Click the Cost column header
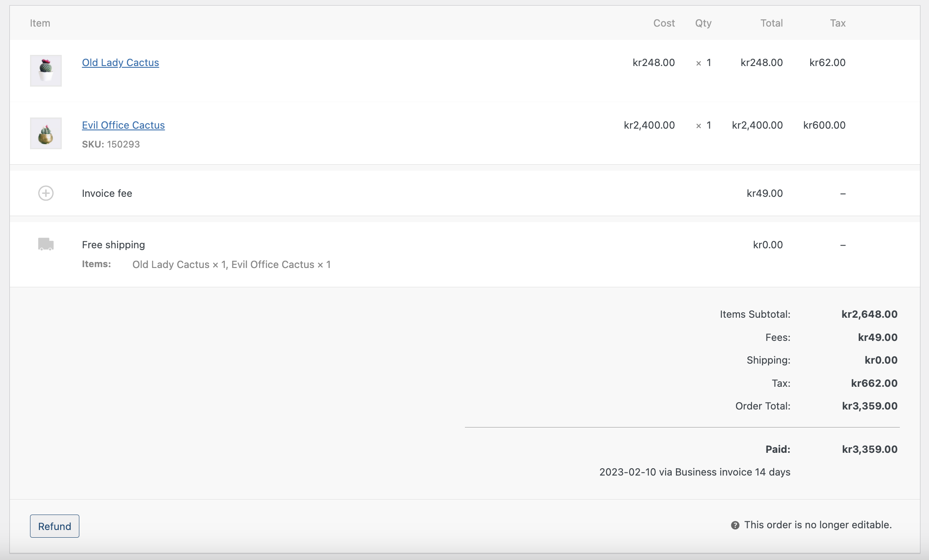 tap(664, 23)
